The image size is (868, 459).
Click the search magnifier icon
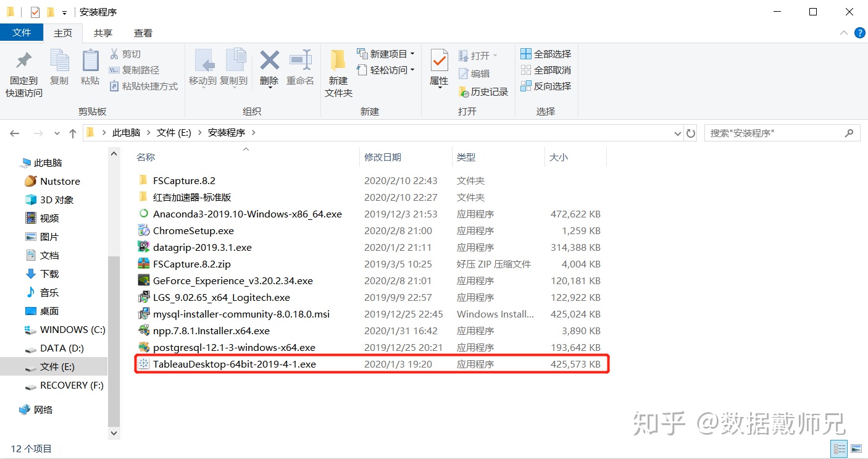(849, 133)
